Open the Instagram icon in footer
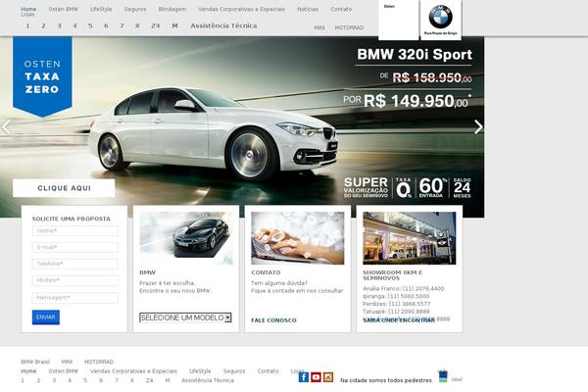 pyautogui.click(x=328, y=377)
